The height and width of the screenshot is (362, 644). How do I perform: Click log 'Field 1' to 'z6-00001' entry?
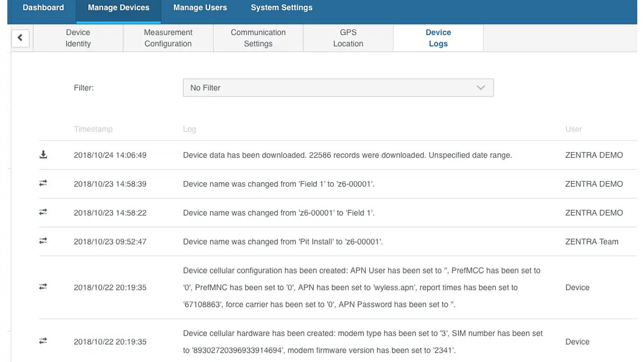click(279, 184)
